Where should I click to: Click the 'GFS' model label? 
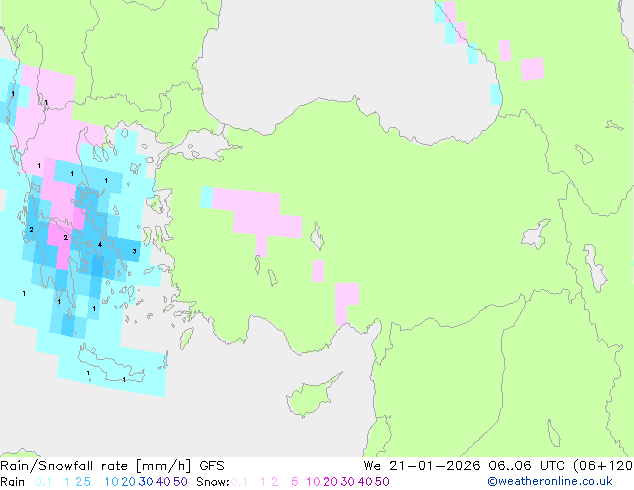point(212,466)
